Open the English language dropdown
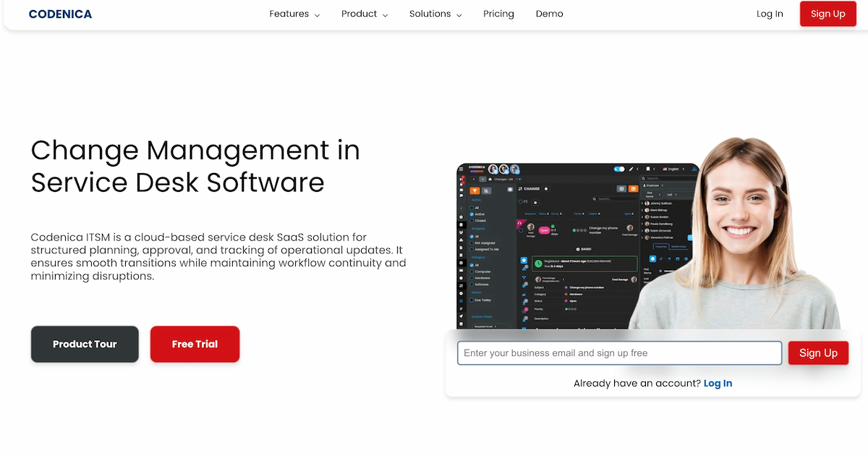 (x=672, y=168)
